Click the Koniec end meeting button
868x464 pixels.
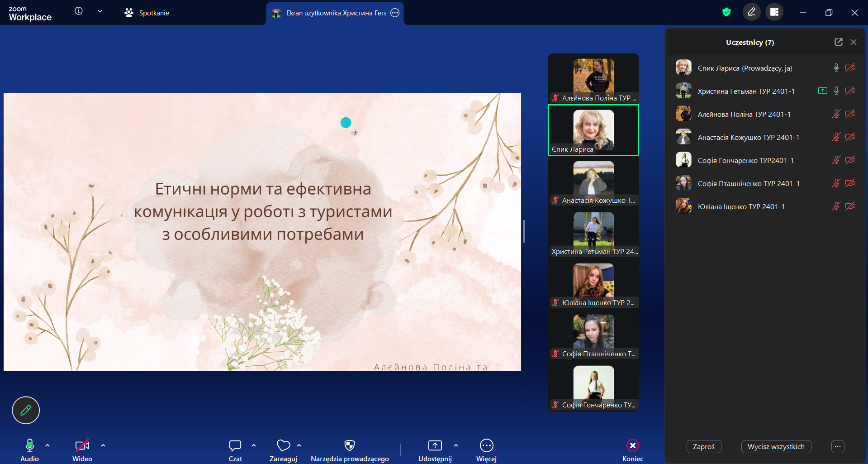tap(632, 446)
